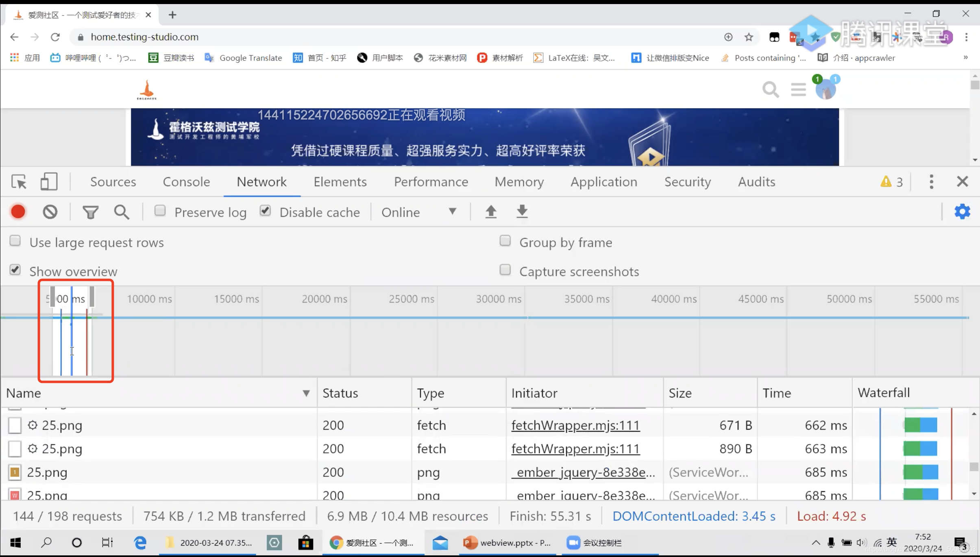Image resolution: width=980 pixels, height=557 pixels.
Task: Import HAR file with upload arrow
Action: (x=491, y=212)
